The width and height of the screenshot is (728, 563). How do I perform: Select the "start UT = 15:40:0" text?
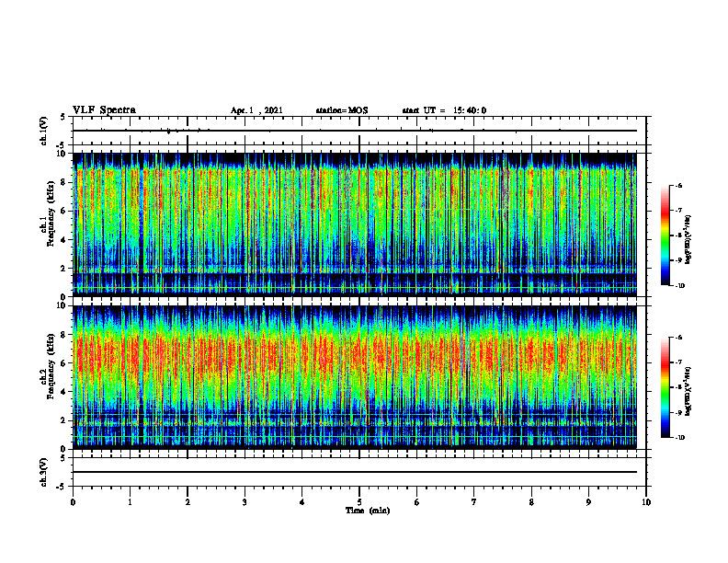click(x=444, y=110)
